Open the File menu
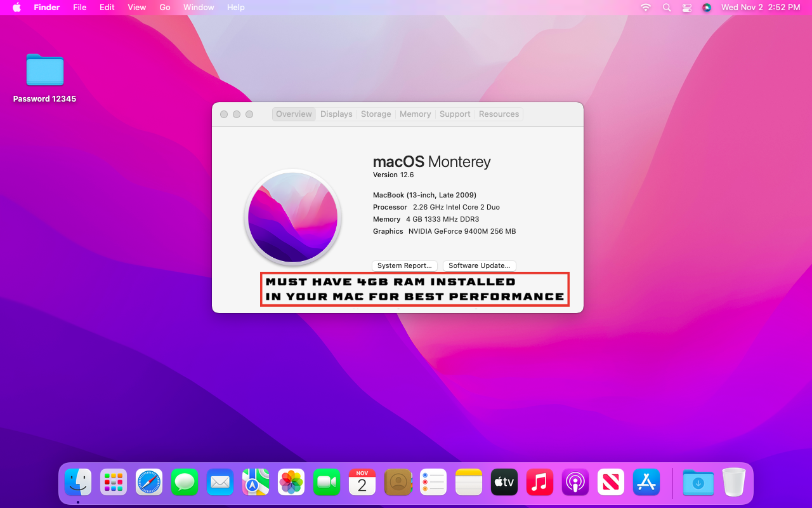The image size is (812, 508). tap(80, 7)
